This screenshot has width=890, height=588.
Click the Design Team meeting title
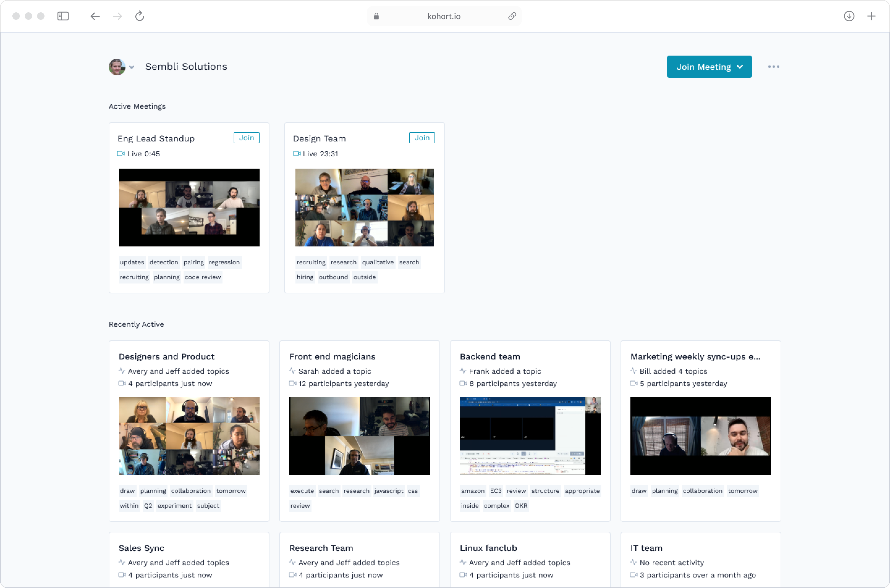pos(319,139)
